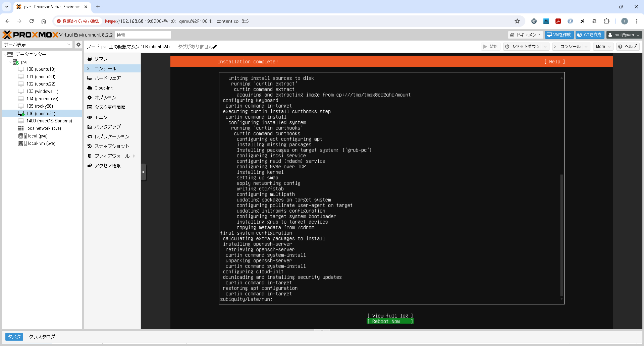Open the オプション menu item
Viewport: 644px width, 346px height.
click(112, 98)
